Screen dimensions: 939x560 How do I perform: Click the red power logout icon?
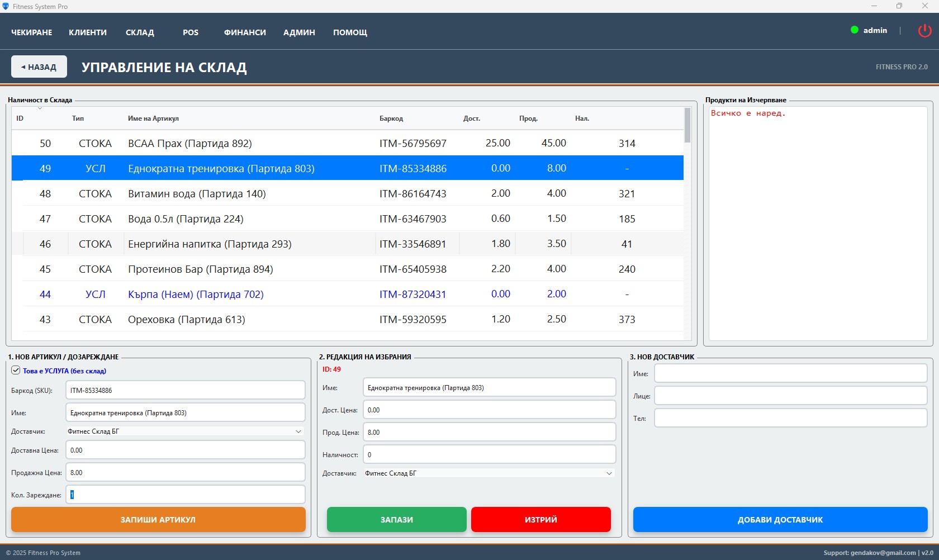tap(924, 31)
